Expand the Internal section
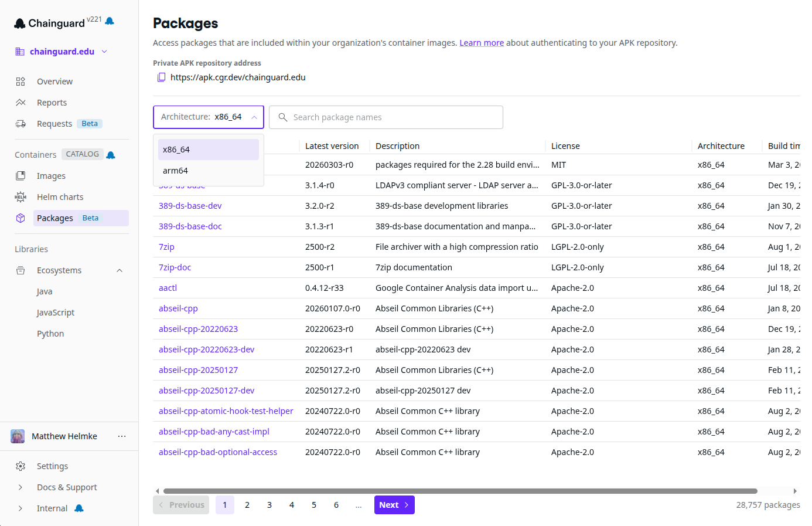The height and width of the screenshot is (526, 812). point(21,508)
